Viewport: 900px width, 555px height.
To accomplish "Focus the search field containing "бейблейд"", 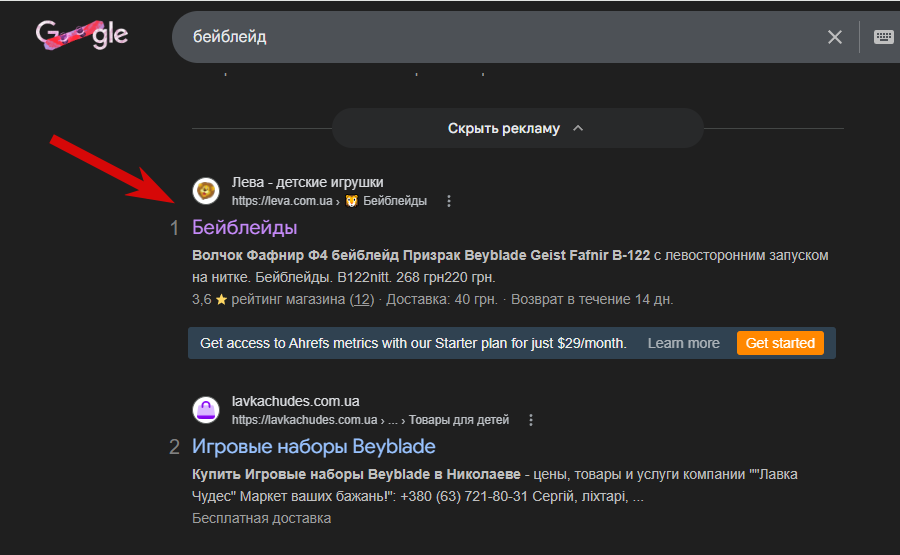I will [x=490, y=37].
